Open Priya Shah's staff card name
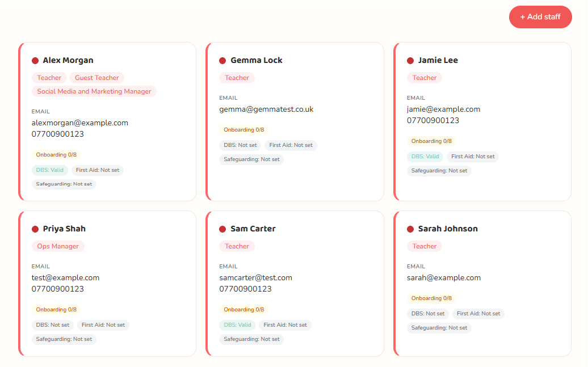 coord(64,229)
